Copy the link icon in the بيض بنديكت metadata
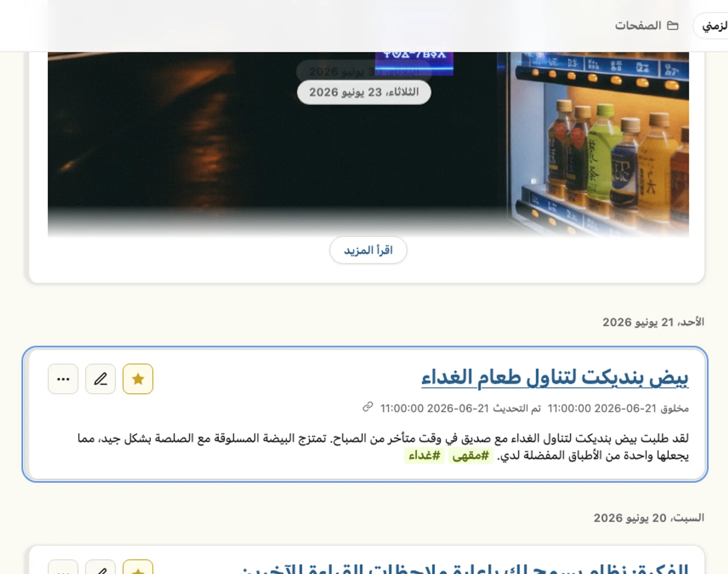 click(x=368, y=407)
